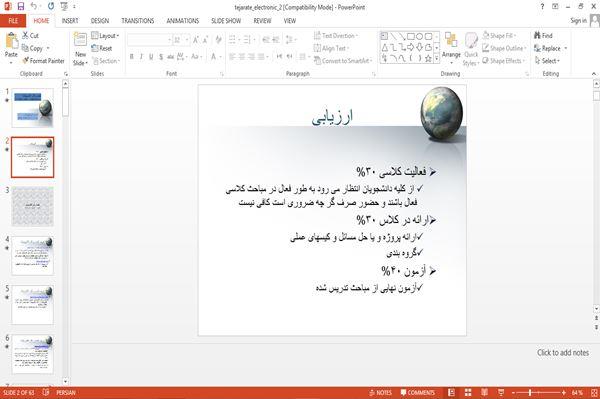Switch to the ANIMATIONS tab
Image resolution: width=600 pixels, height=399 pixels.
point(183,21)
